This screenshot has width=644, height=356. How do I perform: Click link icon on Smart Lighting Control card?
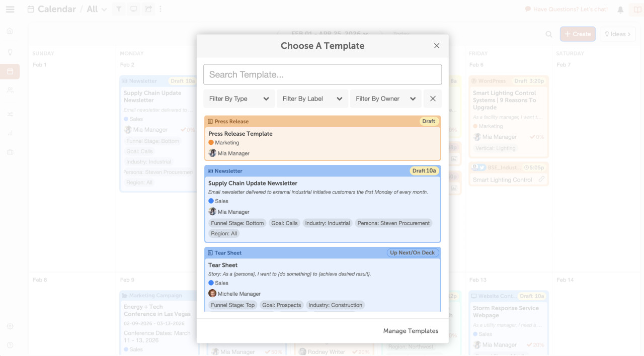[x=541, y=179]
